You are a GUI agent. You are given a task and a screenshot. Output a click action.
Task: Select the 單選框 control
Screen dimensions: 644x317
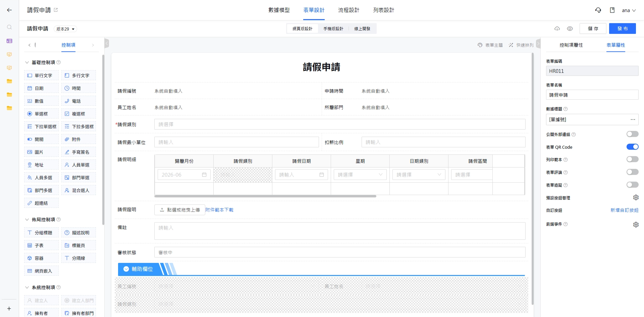pyautogui.click(x=41, y=114)
